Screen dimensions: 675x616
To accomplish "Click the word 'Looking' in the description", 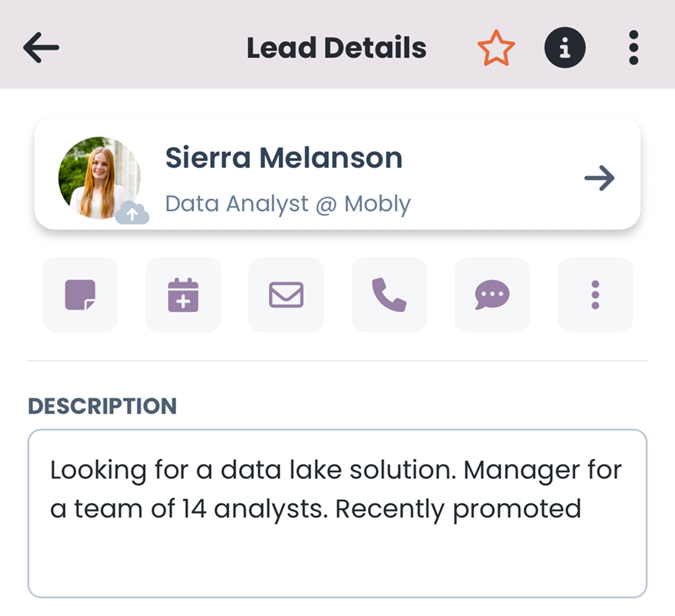I will click(98, 471).
